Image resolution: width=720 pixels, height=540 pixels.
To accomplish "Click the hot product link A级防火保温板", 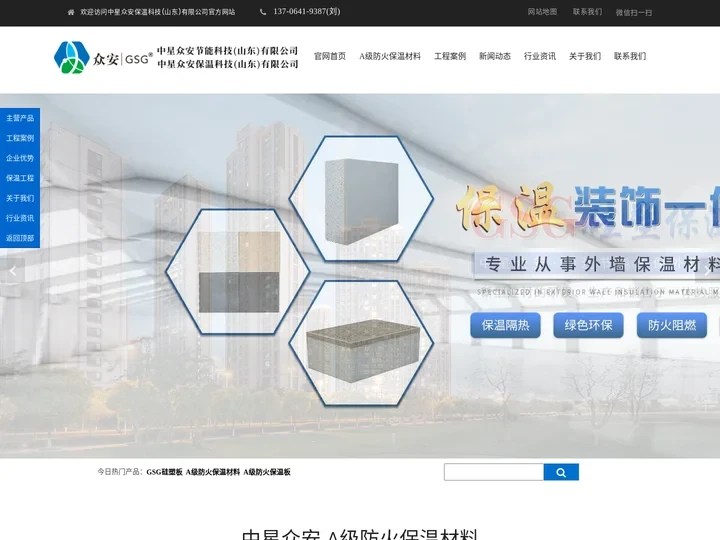I will 267,472.
